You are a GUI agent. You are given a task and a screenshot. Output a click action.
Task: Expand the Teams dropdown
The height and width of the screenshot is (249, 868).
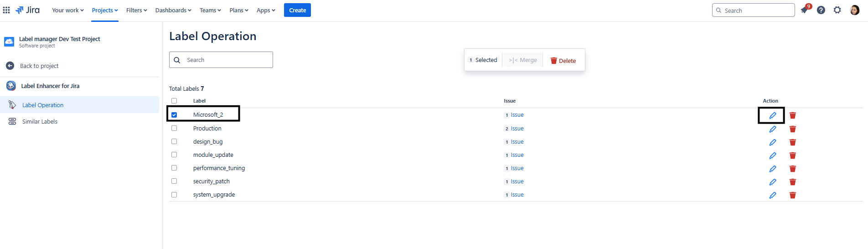(210, 10)
